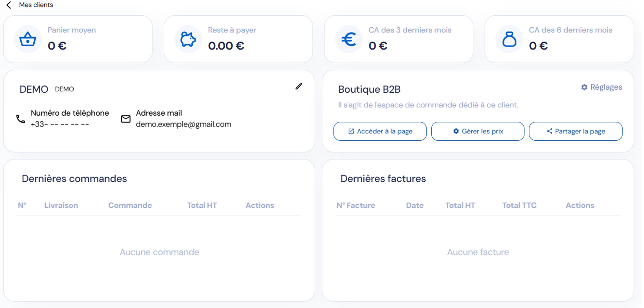644x308 pixels.
Task: Go back via the Mes clients link
Action: click(36, 5)
